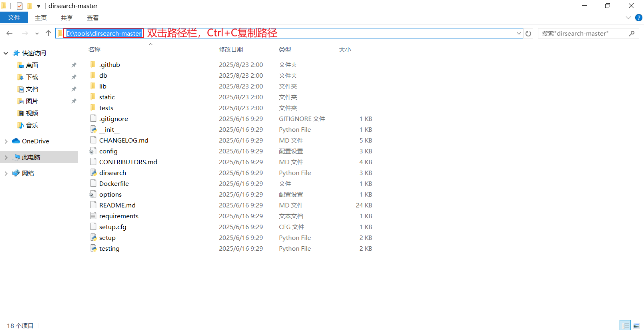The image size is (644, 330).
Task: Collapse the 快速访问 tree node
Action: 6,53
